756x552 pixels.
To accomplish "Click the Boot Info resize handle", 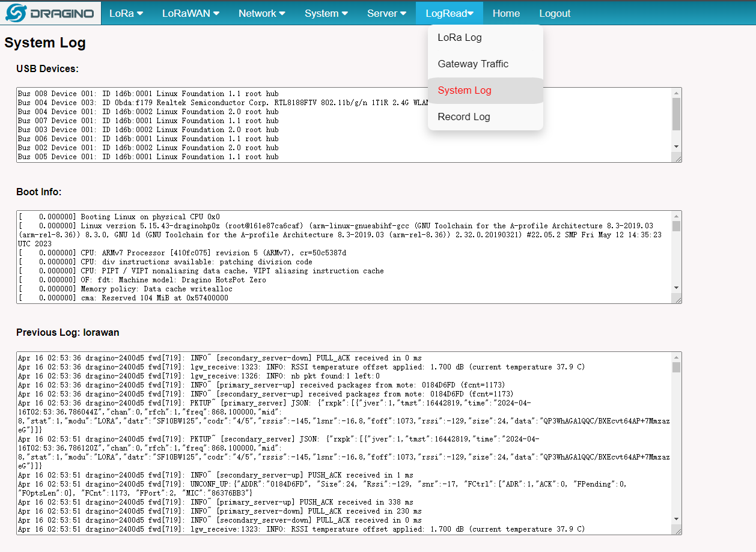I will [677, 299].
